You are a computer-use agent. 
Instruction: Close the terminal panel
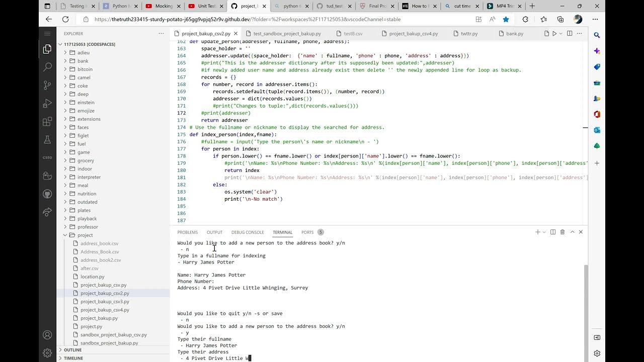tap(581, 232)
